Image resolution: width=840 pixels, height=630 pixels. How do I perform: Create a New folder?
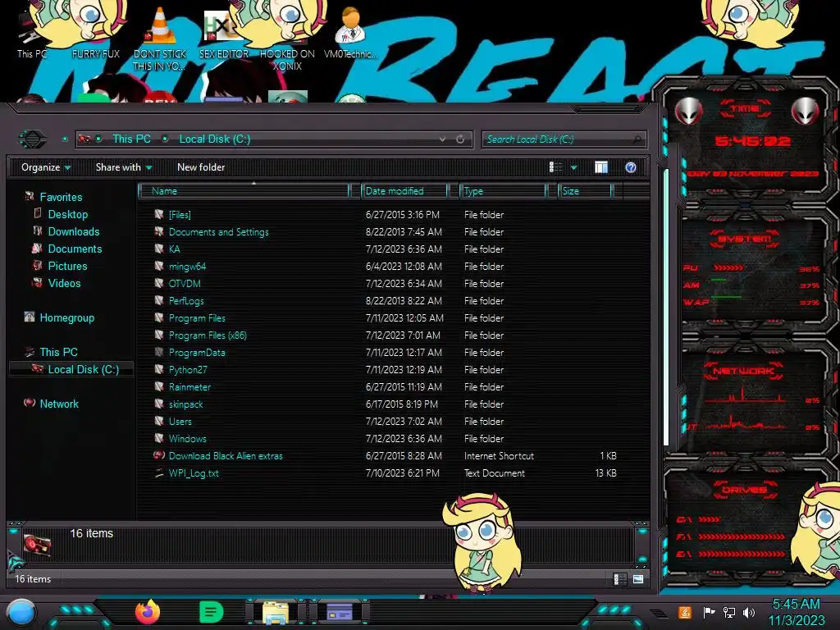click(201, 167)
